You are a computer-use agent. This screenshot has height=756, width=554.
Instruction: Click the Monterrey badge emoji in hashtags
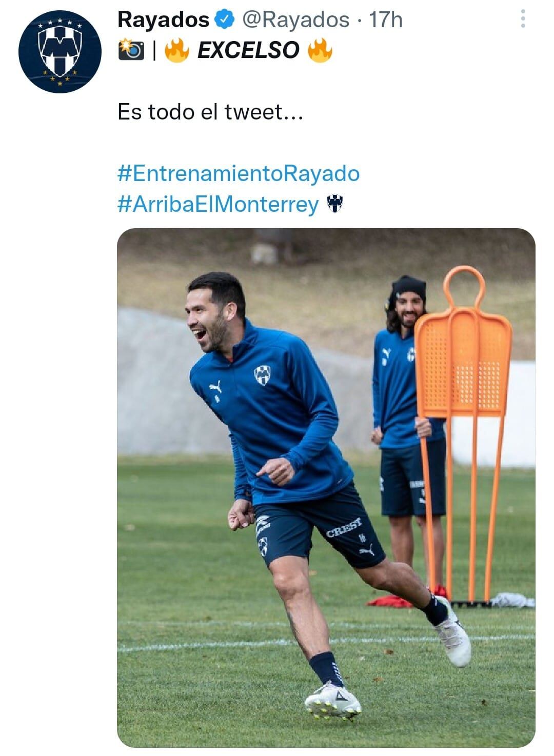coord(336,204)
